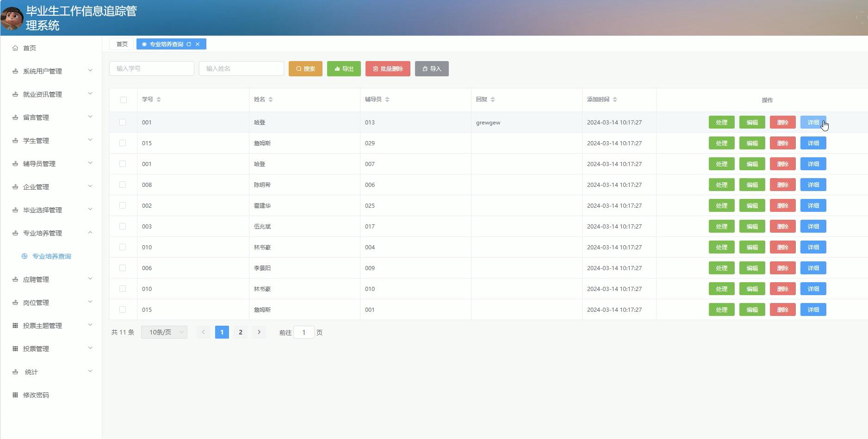
Task: Toggle the select-all checkbox in table header
Action: click(123, 99)
